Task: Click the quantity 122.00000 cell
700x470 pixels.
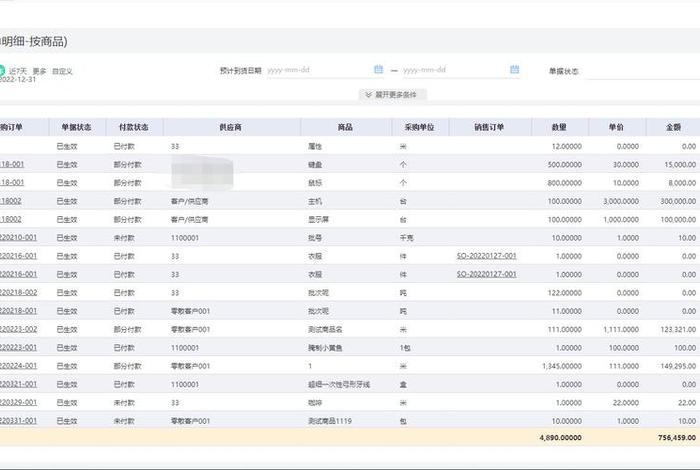Action: 565,293
